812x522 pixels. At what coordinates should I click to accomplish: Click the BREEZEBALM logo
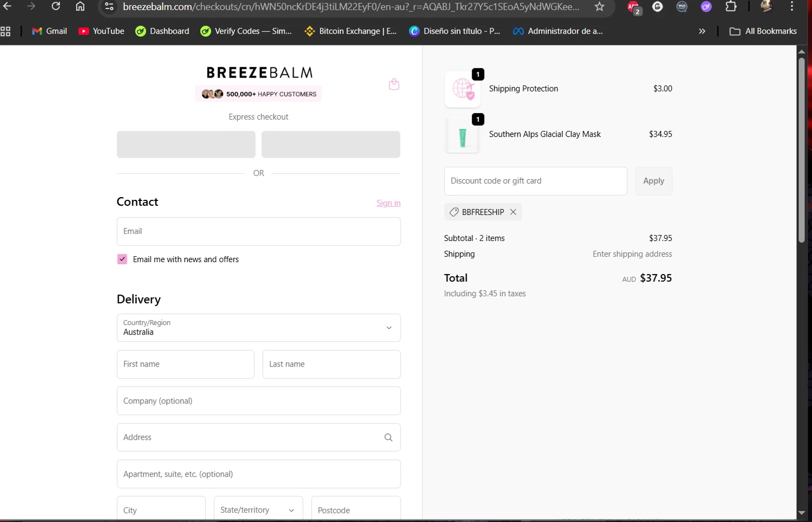click(259, 73)
